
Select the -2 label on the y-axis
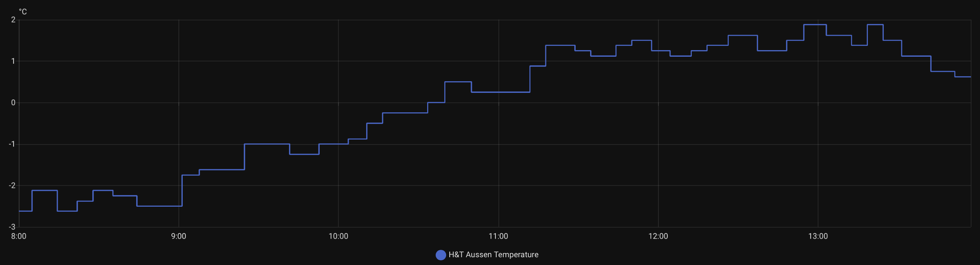point(12,185)
